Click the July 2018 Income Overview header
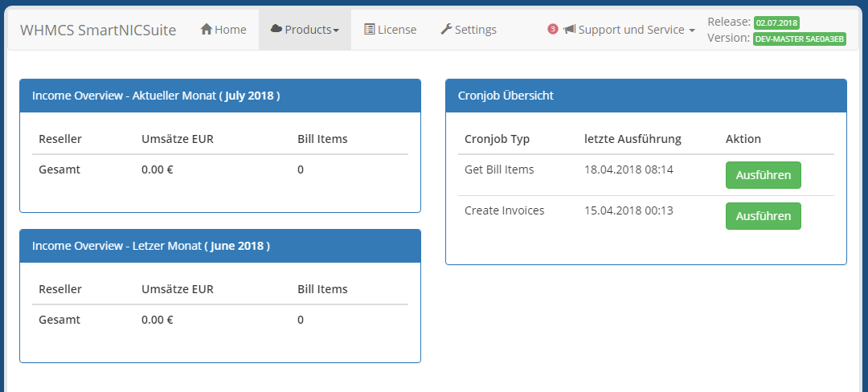The image size is (868, 392). (220, 96)
